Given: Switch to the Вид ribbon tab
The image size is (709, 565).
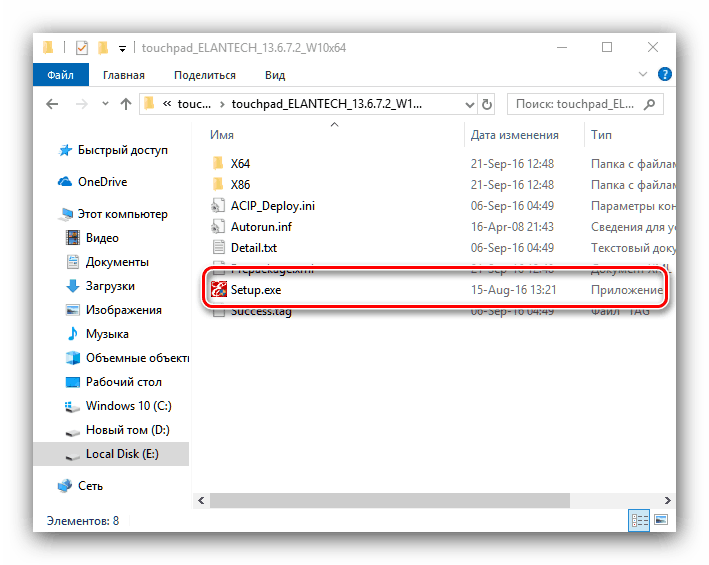Looking at the screenshot, I should [275, 75].
